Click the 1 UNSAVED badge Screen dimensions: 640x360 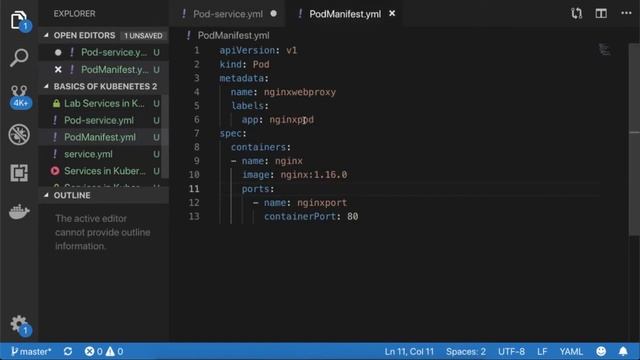143,36
